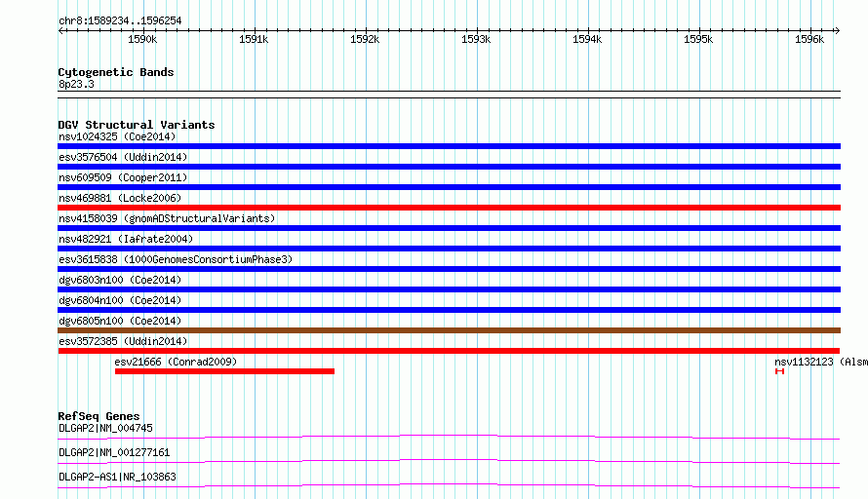Click the nsv482921 (Iafrate2004) label
Viewport: 868px width, 499px height.
coord(126,239)
